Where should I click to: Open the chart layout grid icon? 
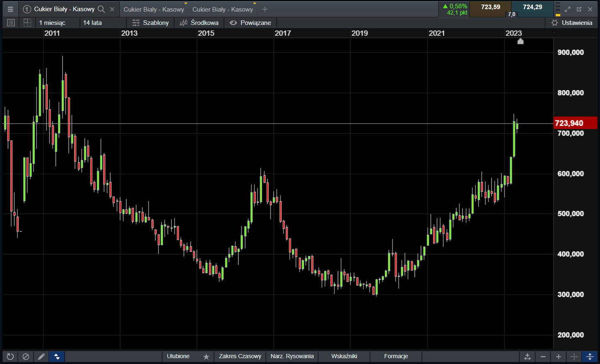[27, 23]
